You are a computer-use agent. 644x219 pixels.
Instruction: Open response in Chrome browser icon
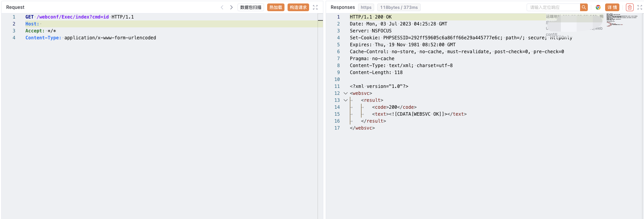[598, 7]
